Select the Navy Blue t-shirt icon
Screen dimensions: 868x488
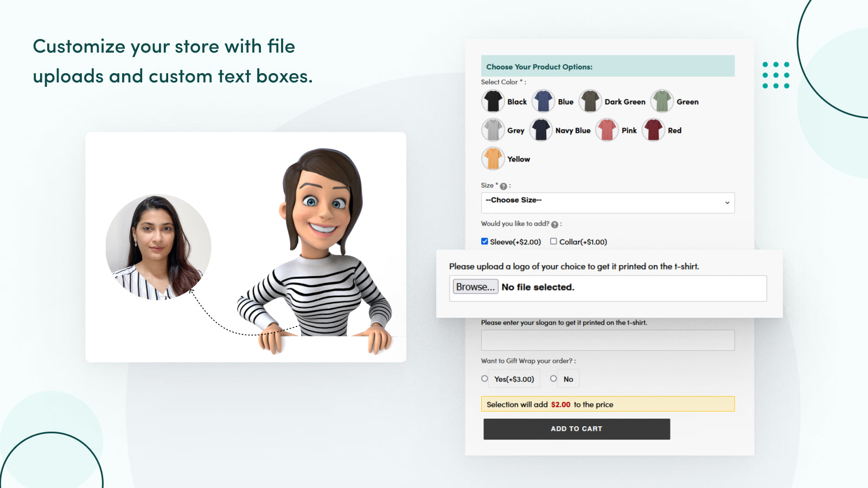[x=541, y=130]
